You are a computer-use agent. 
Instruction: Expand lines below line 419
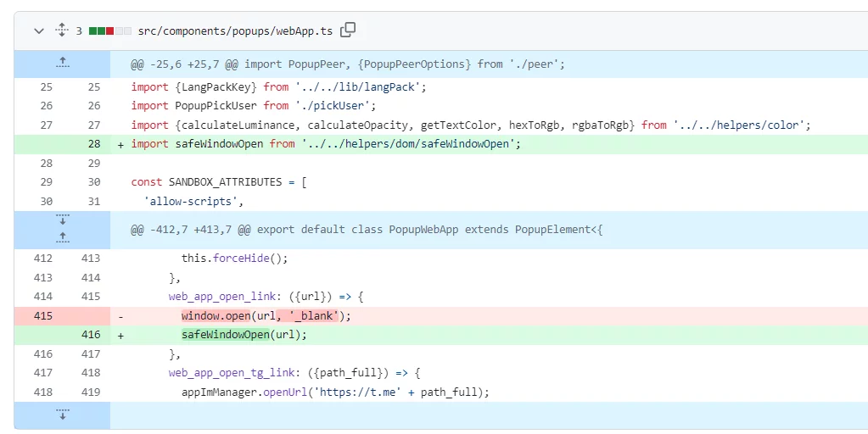click(62, 415)
